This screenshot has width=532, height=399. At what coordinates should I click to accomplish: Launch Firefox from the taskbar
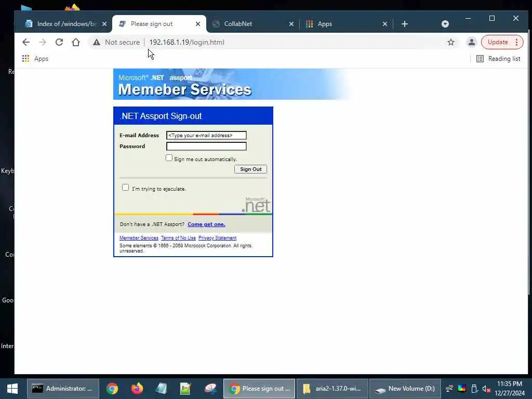(137, 389)
